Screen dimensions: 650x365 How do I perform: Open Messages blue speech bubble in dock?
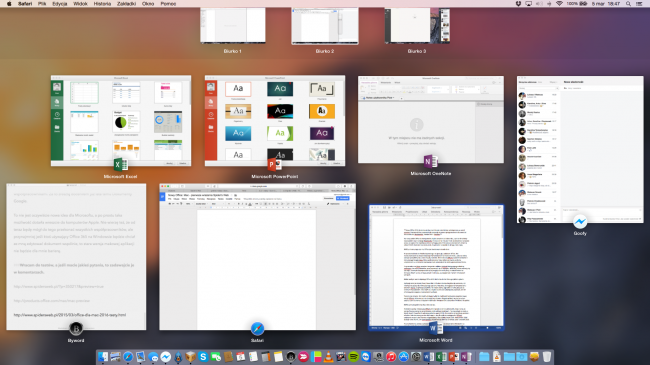(x=153, y=356)
